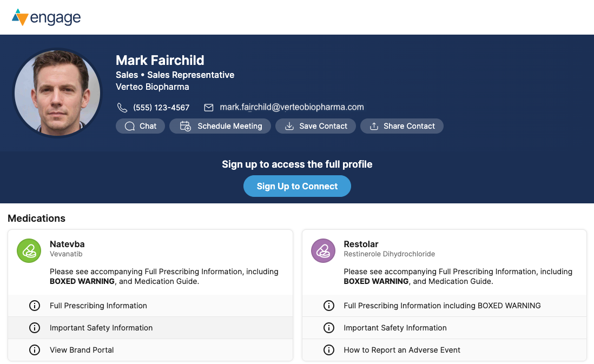Screen dimensions: 594x364
Task: Click the Schedule Meeting button
Action: coord(220,126)
